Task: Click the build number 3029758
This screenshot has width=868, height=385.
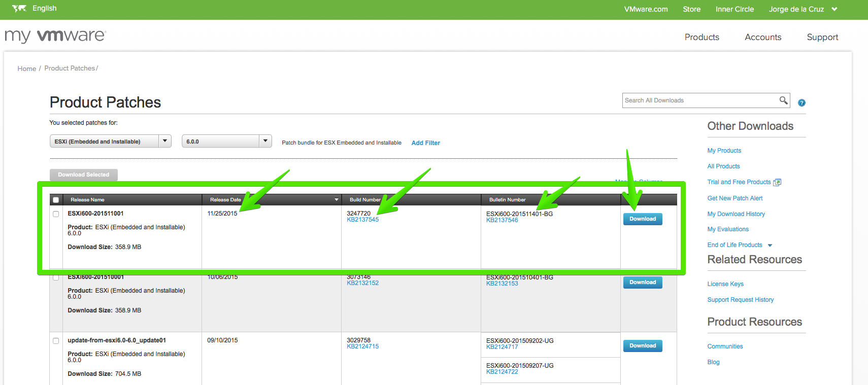Action: 358,340
